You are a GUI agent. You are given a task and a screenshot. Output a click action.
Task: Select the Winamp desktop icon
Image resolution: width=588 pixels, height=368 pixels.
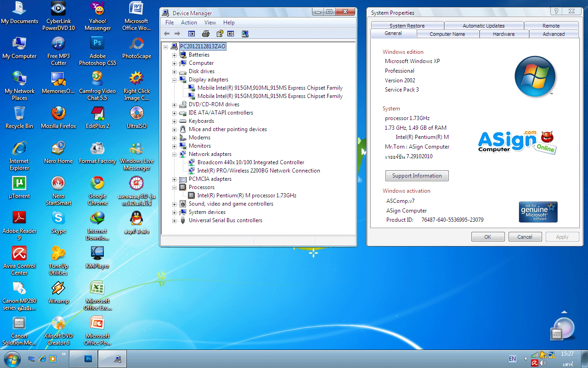[58, 293]
